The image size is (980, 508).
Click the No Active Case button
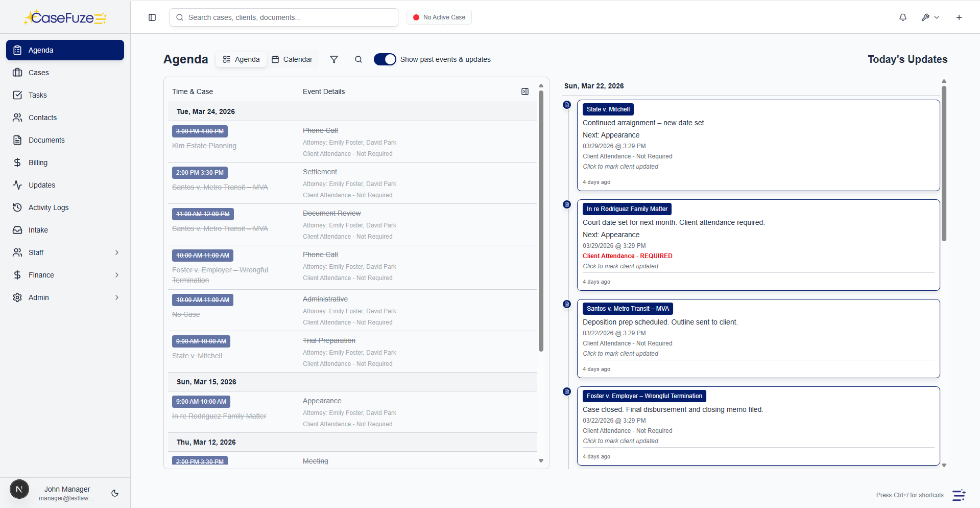coord(438,17)
